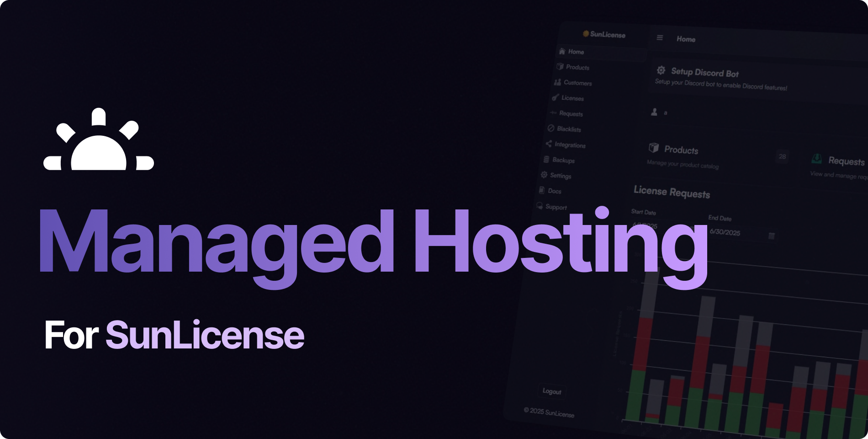The width and height of the screenshot is (868, 439).
Task: Select the Integrations share icon in sidebar
Action: tap(549, 144)
